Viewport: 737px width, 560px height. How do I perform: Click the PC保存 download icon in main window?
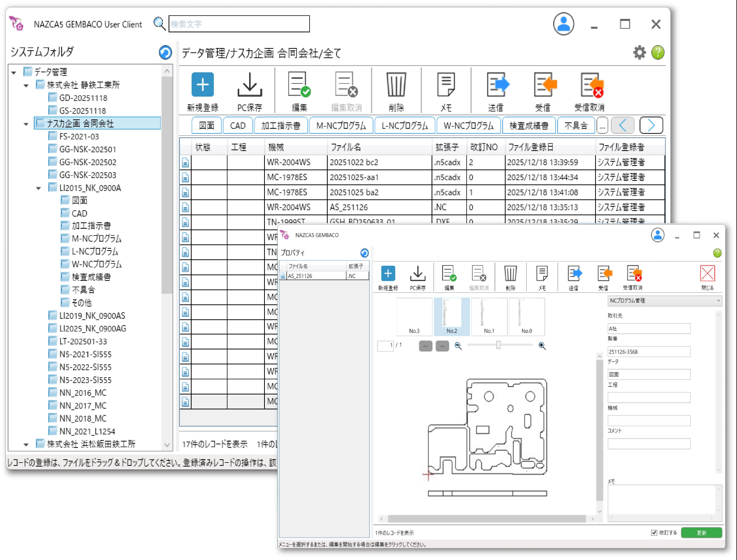(250, 85)
